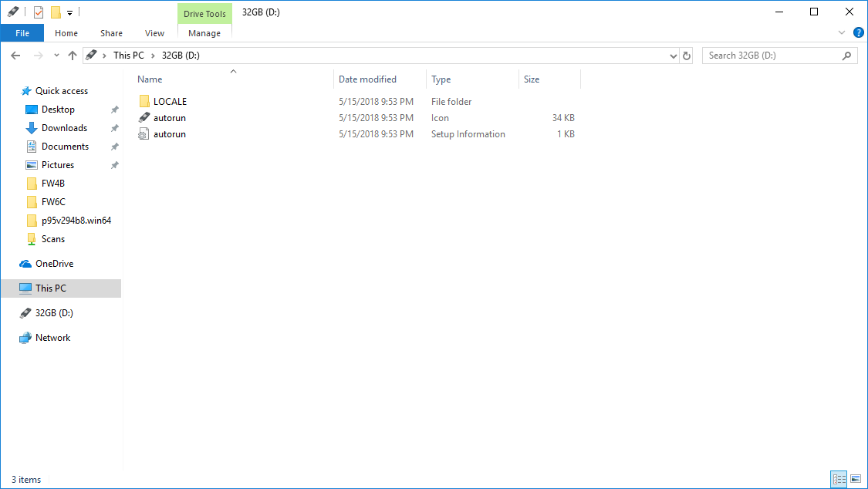Open Downloads in Quick access

(64, 128)
